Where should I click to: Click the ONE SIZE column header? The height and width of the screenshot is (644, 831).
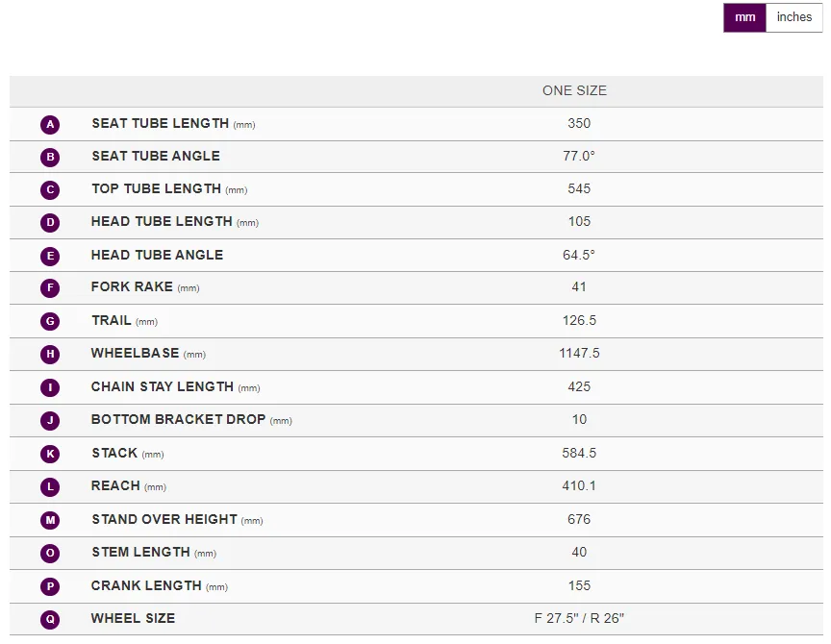[574, 90]
